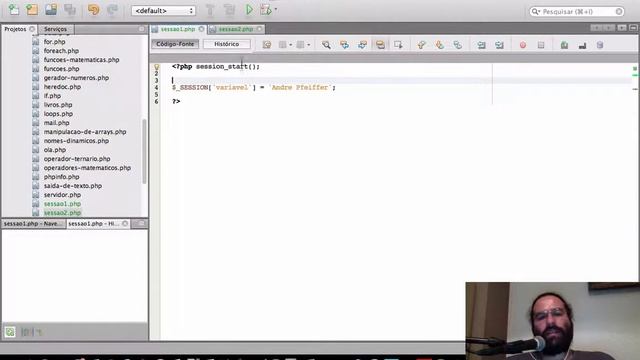Click the database cylinder toolbar icon

[600, 45]
